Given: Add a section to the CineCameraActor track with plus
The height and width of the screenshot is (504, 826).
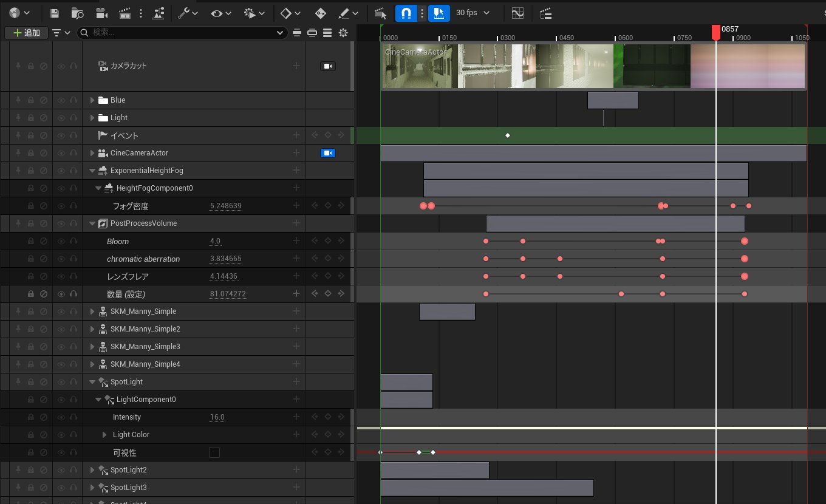Looking at the screenshot, I should click(296, 153).
